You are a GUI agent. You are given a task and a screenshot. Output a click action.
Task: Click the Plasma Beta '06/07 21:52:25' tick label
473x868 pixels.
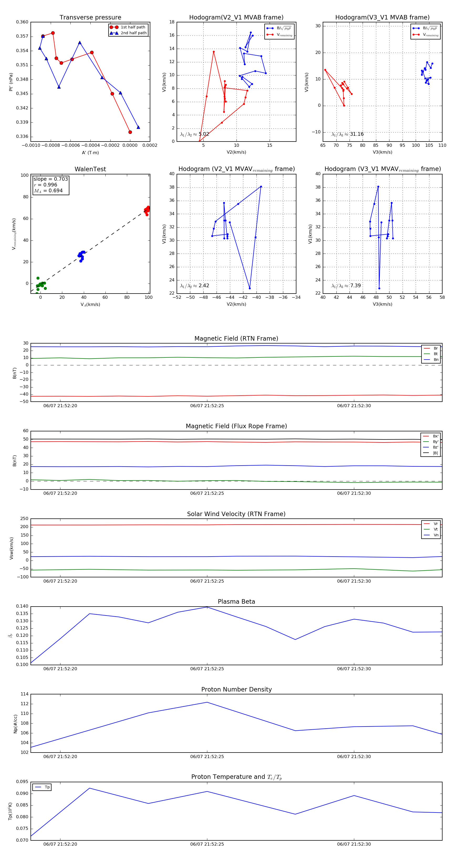coord(207,669)
